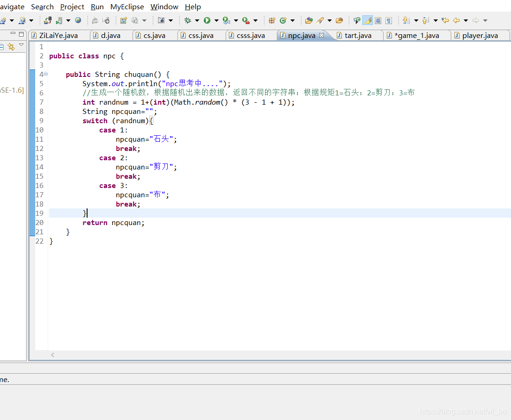Click the Chinese comment on line 6
Image resolution: width=511 pixels, height=420 pixels.
tap(248, 93)
